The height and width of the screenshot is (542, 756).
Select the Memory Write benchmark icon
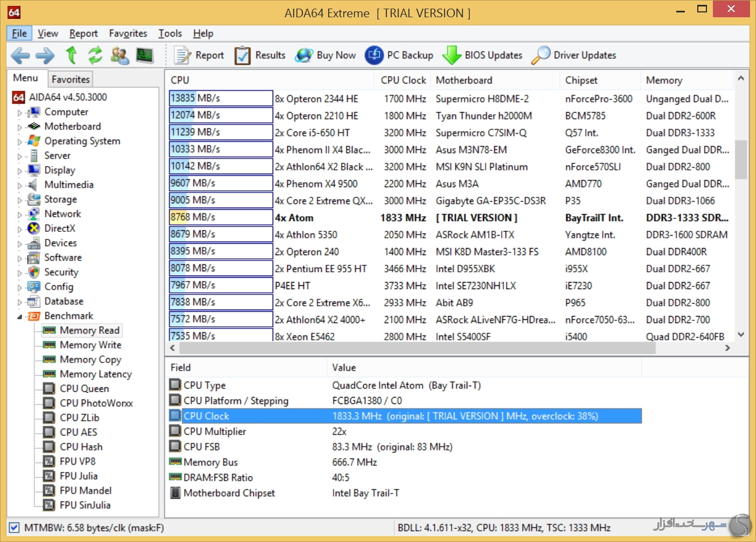[x=50, y=345]
